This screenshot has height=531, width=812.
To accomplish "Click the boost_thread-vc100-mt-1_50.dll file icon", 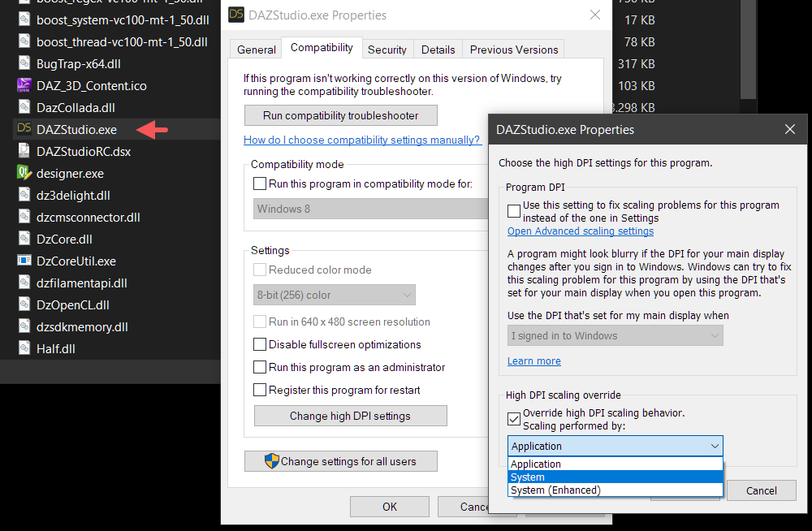I will pyautogui.click(x=24, y=41).
